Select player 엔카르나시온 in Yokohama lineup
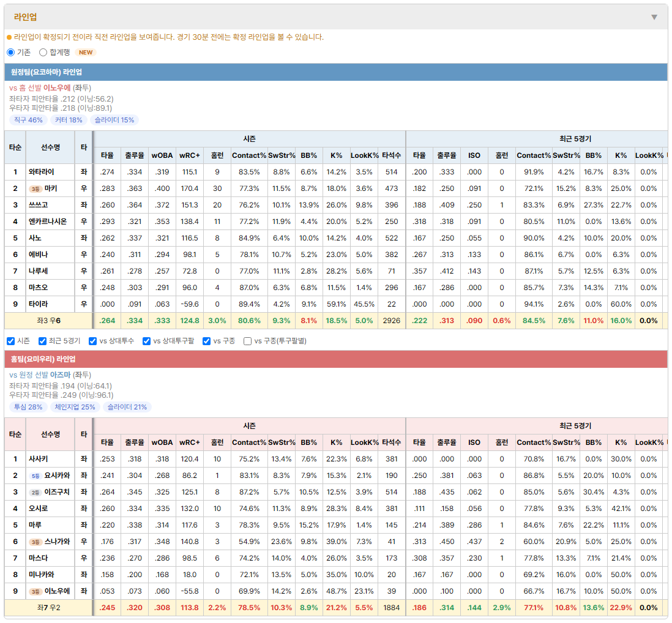This screenshot has height=623, width=672. pyautogui.click(x=48, y=222)
